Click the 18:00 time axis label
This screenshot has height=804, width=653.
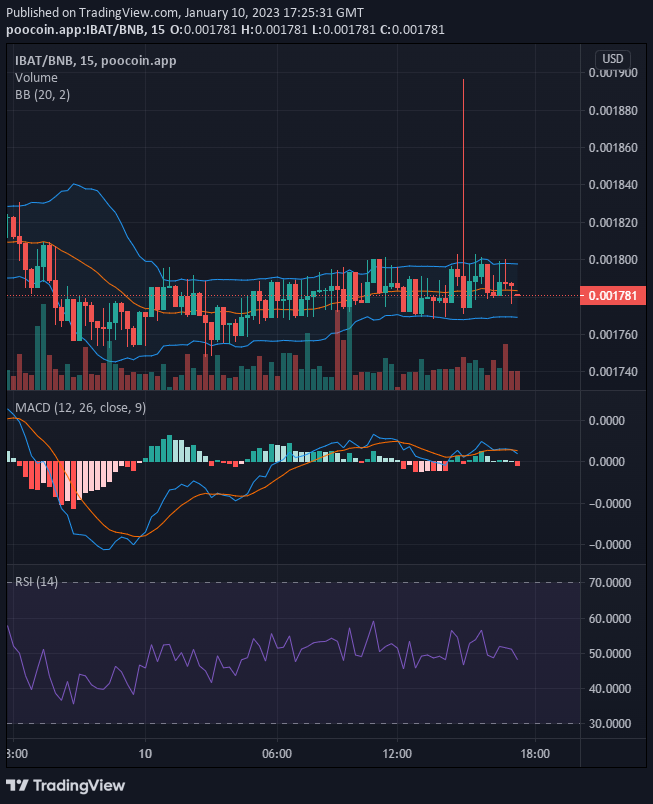tap(535, 754)
